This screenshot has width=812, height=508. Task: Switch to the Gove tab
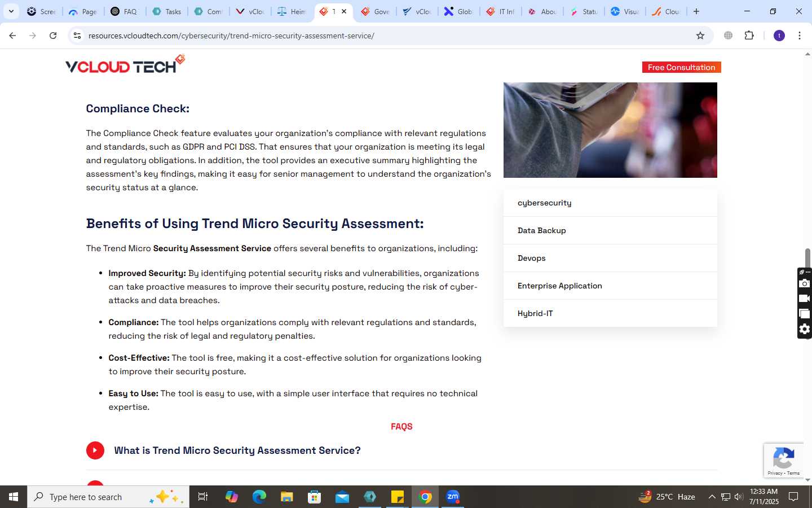click(375, 11)
